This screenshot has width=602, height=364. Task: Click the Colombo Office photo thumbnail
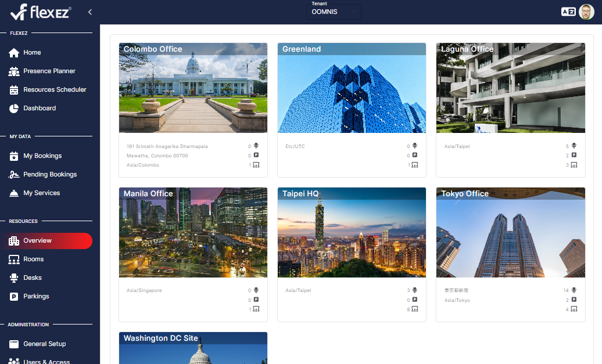(193, 88)
